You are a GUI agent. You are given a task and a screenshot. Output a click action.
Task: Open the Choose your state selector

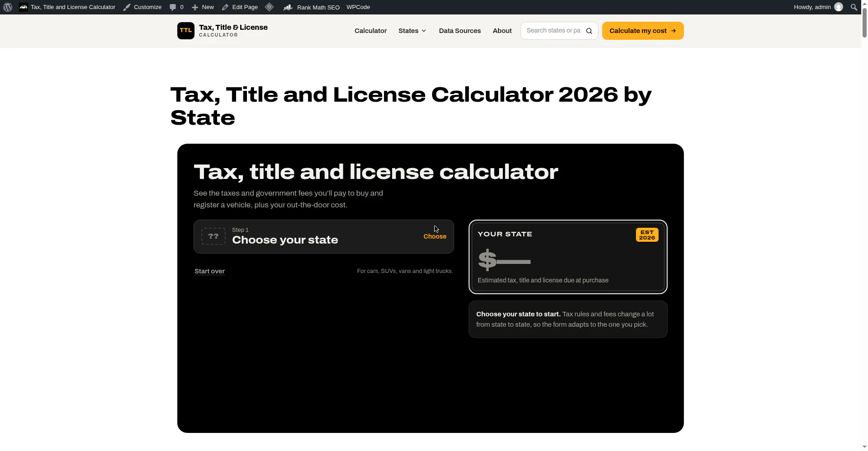click(324, 236)
